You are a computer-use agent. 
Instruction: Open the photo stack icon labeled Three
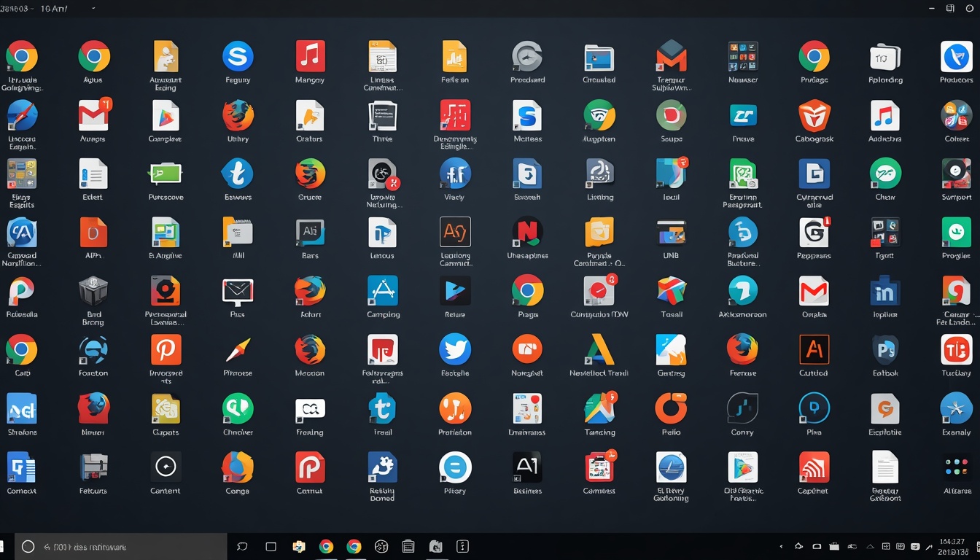pos(382,115)
